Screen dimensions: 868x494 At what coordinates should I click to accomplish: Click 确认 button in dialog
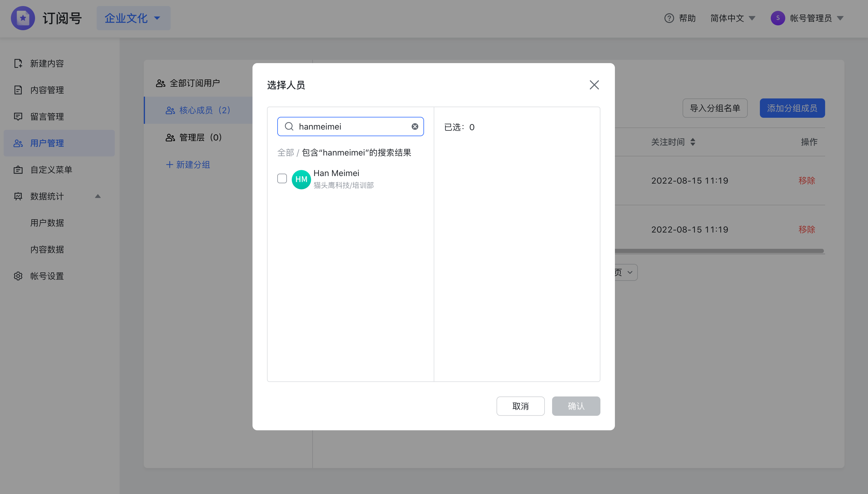pyautogui.click(x=576, y=406)
